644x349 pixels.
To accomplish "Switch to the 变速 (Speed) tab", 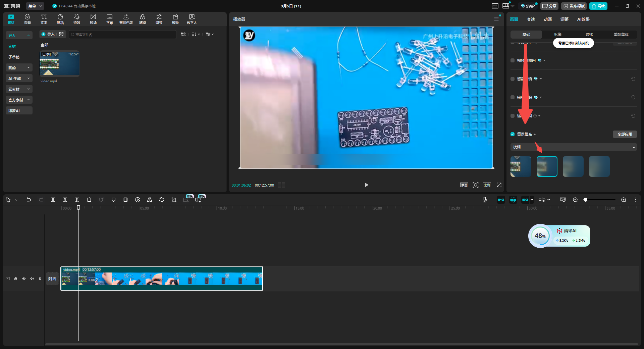I will pos(531,19).
